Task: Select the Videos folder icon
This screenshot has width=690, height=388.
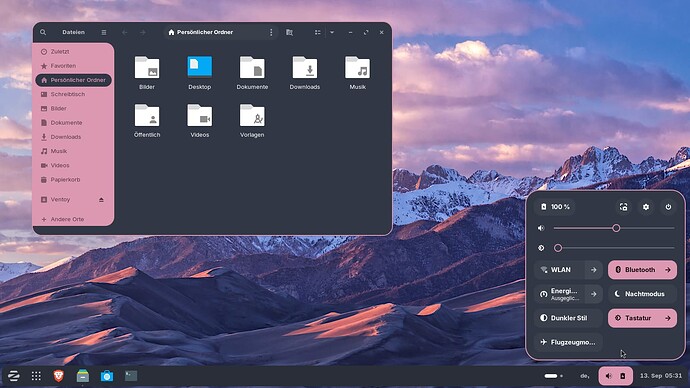Action: (200, 116)
